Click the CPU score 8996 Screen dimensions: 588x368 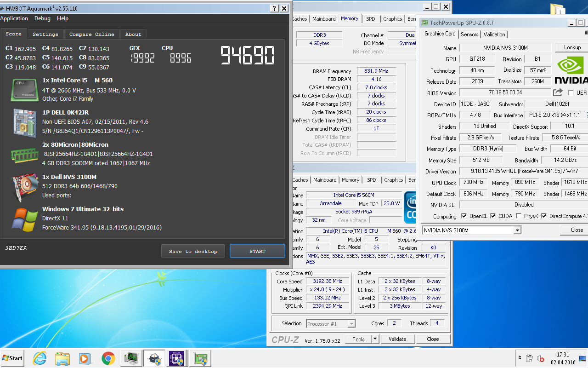181,58
